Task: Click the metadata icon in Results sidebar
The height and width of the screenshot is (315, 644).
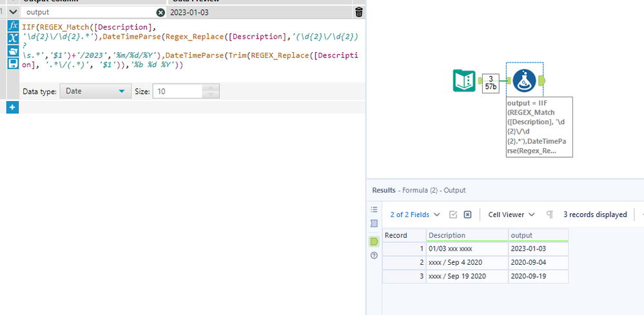Action: tap(374, 223)
